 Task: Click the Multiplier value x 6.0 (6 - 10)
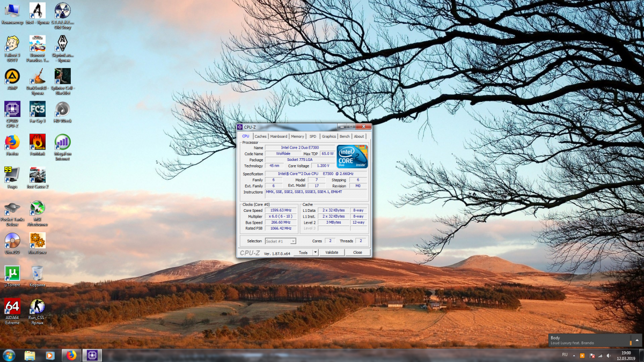coord(281,216)
